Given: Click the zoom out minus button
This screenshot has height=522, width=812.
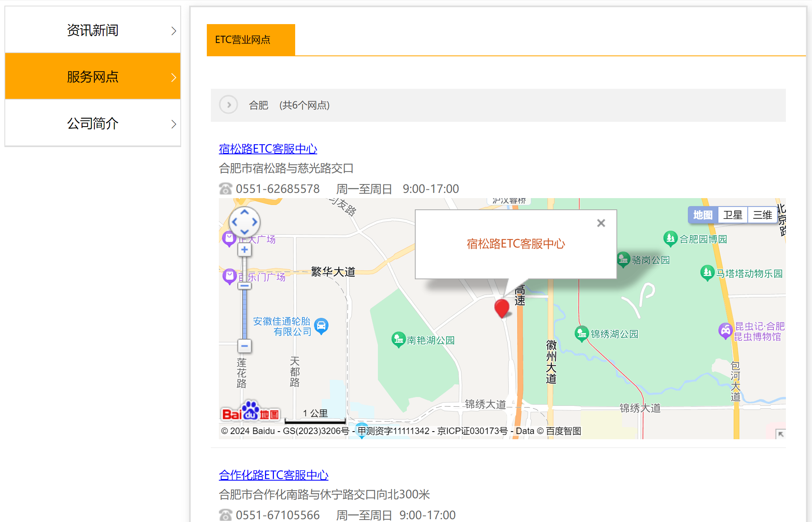Looking at the screenshot, I should 245,346.
